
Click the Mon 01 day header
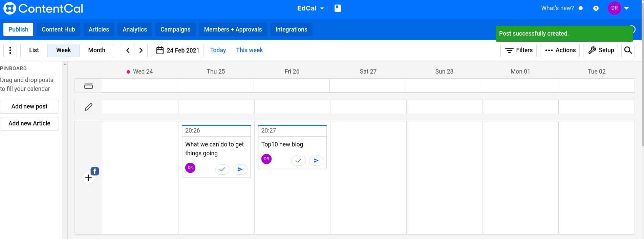[520, 72]
